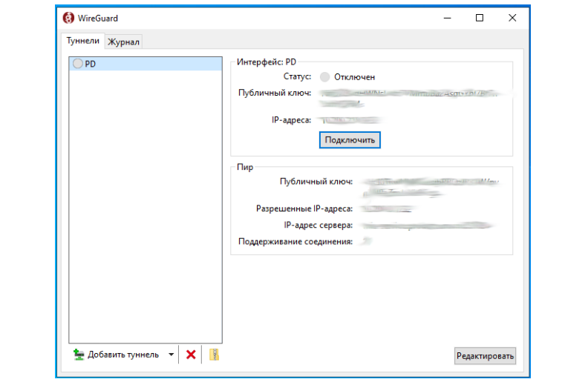Click the WireGuard logo in title bar

[68, 18]
